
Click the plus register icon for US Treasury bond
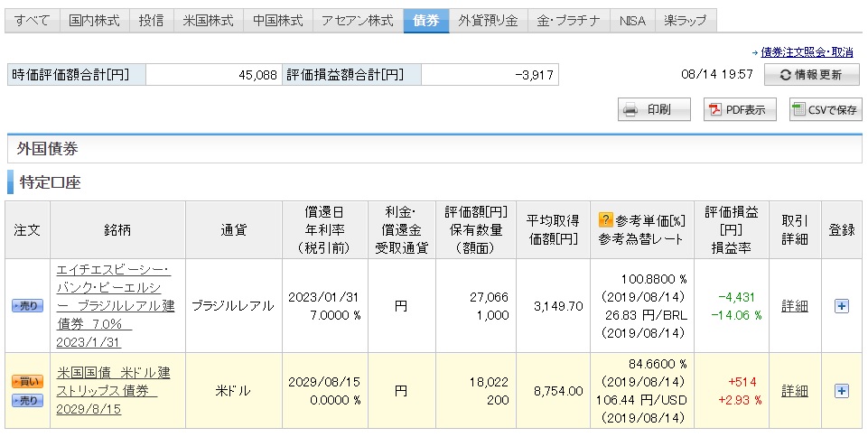(842, 391)
